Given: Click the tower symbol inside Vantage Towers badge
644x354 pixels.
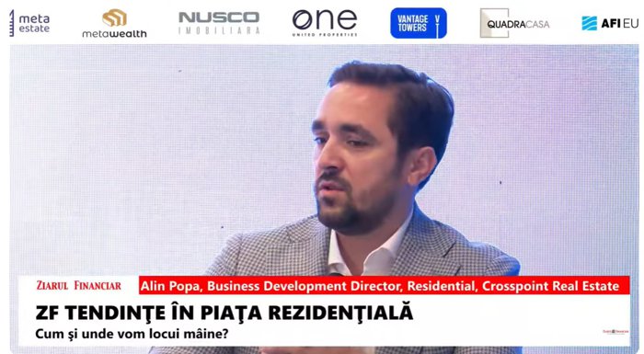Looking at the screenshot, I should coord(437,23).
